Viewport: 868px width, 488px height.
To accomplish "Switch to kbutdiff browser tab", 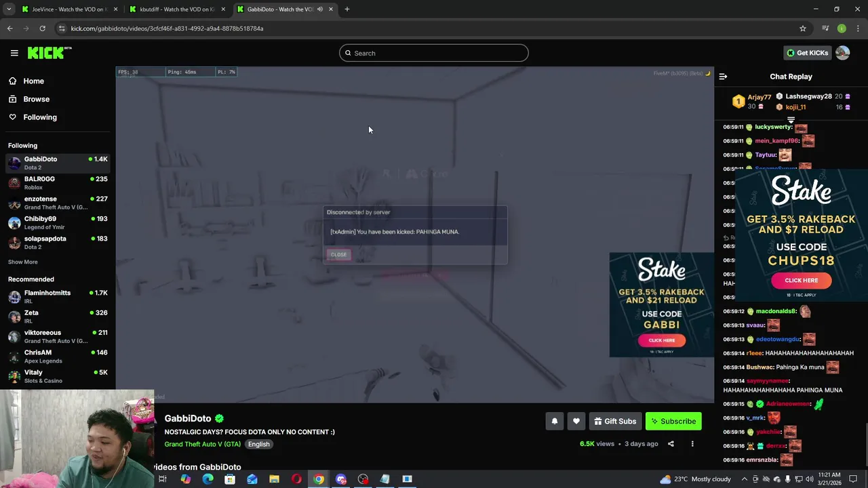I will pyautogui.click(x=178, y=9).
